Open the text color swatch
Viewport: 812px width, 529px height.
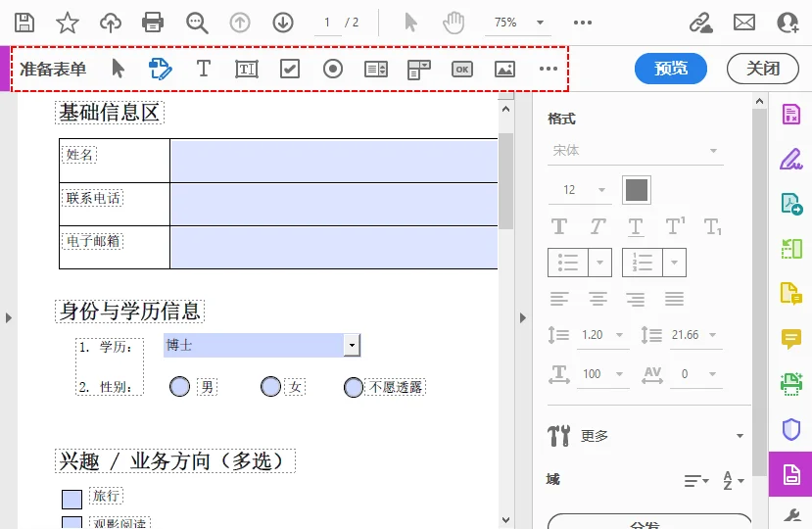pos(637,190)
